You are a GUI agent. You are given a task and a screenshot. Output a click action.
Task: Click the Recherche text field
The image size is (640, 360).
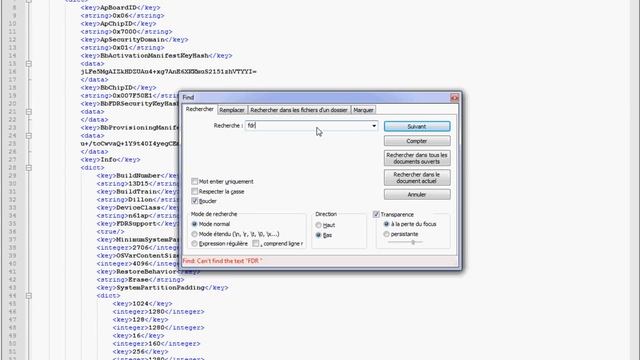click(308, 126)
